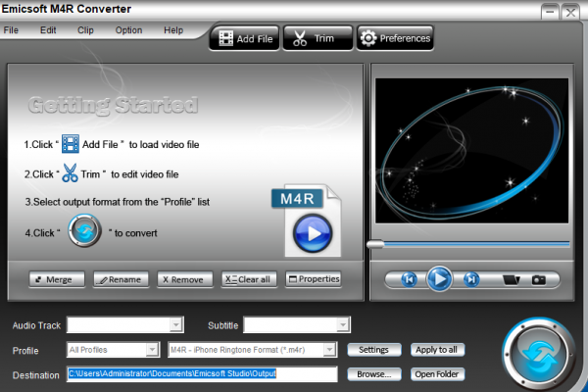Click the round convert icon in step 4
Image resolution: width=588 pixels, height=392 pixels.
click(x=84, y=230)
